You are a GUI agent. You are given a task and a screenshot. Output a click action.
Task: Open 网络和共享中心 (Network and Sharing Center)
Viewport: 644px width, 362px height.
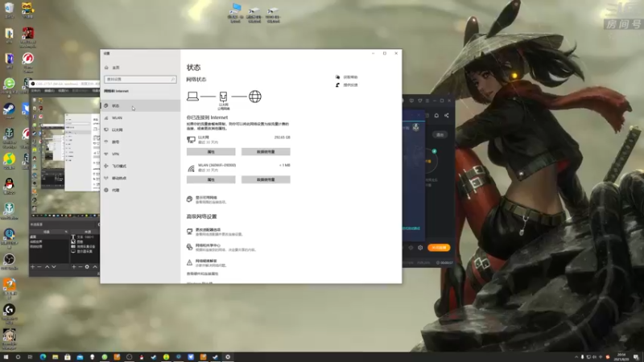click(x=221, y=248)
